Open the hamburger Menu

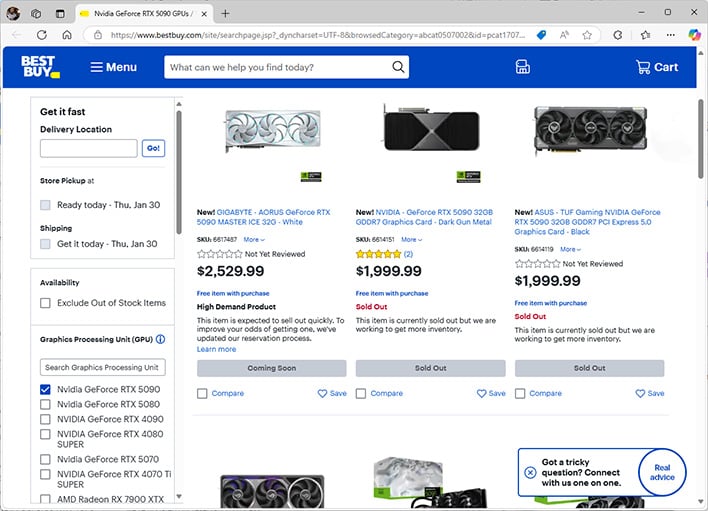coord(113,67)
